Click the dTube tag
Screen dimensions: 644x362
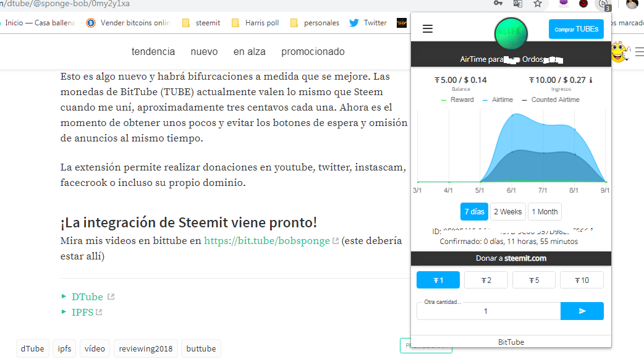tap(32, 348)
